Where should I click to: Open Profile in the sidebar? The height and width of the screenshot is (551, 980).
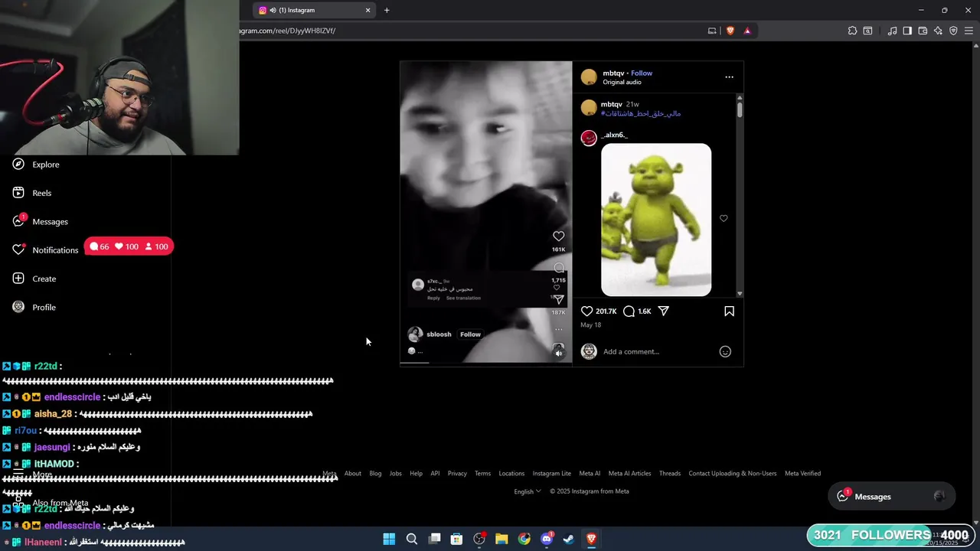(x=34, y=307)
